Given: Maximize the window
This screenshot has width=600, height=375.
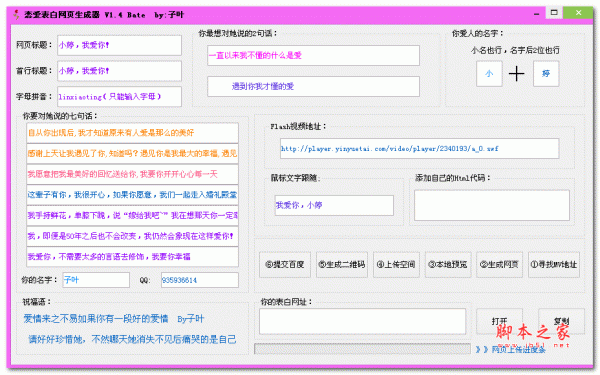Looking at the screenshot, I should click(x=554, y=13).
